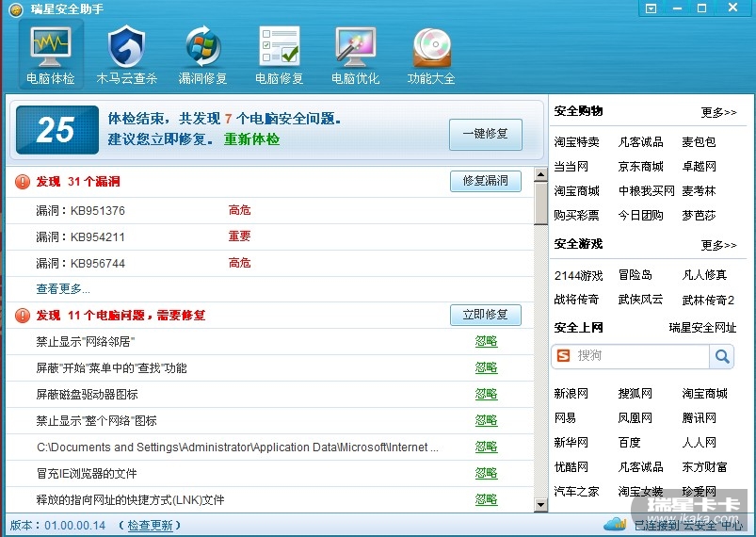The height and width of the screenshot is (537, 756).
Task: Click the cloud security status icon
Action: (615, 524)
